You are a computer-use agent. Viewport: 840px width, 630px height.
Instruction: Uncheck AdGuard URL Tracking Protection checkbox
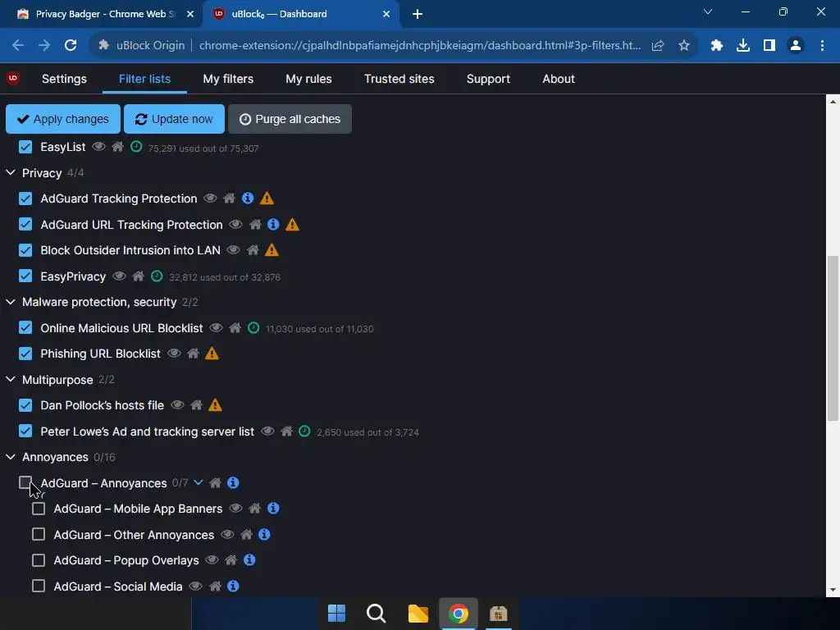point(25,224)
